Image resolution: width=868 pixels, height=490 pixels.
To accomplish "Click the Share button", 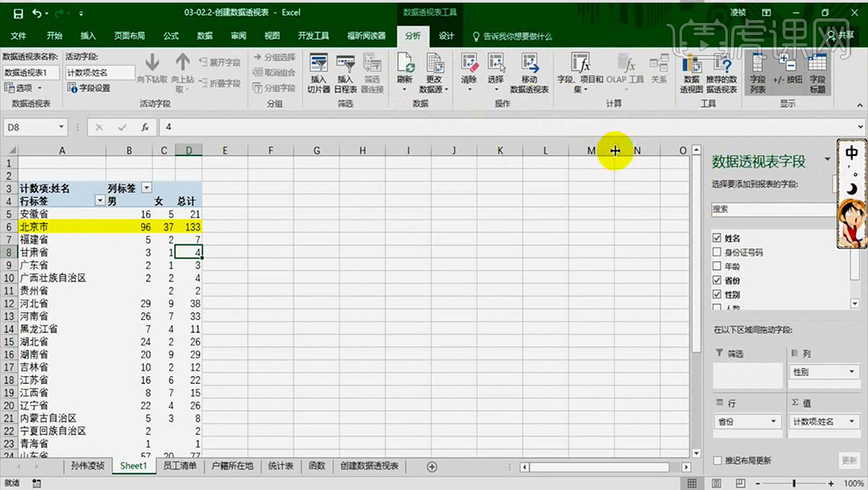I will pos(840,35).
